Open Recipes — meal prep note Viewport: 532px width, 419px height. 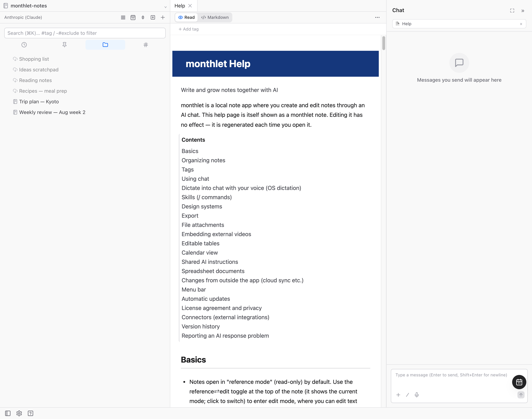click(x=43, y=91)
